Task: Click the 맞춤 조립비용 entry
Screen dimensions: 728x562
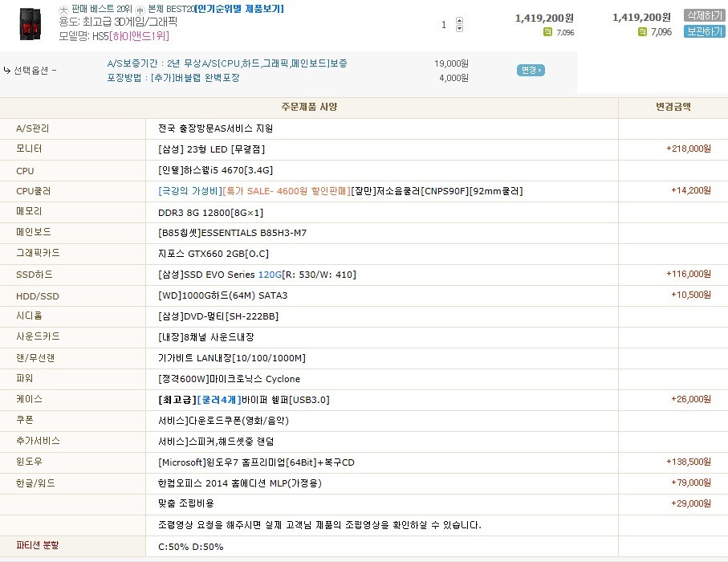Action: (185, 503)
